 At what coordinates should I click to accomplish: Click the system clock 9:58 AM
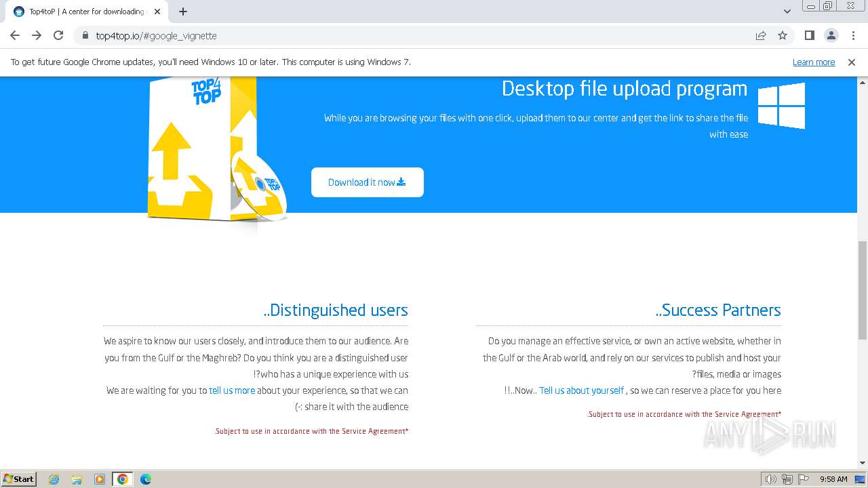click(833, 479)
